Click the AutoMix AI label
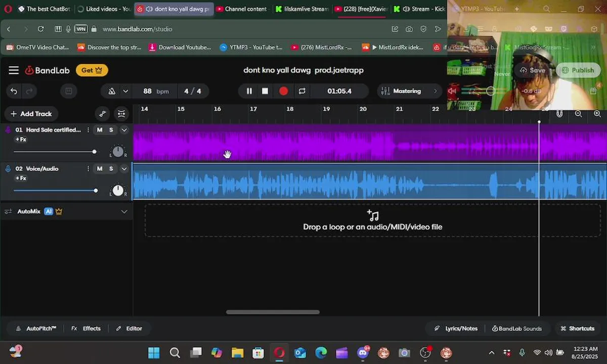Screen dimensions: 607x364 pos(49,211)
